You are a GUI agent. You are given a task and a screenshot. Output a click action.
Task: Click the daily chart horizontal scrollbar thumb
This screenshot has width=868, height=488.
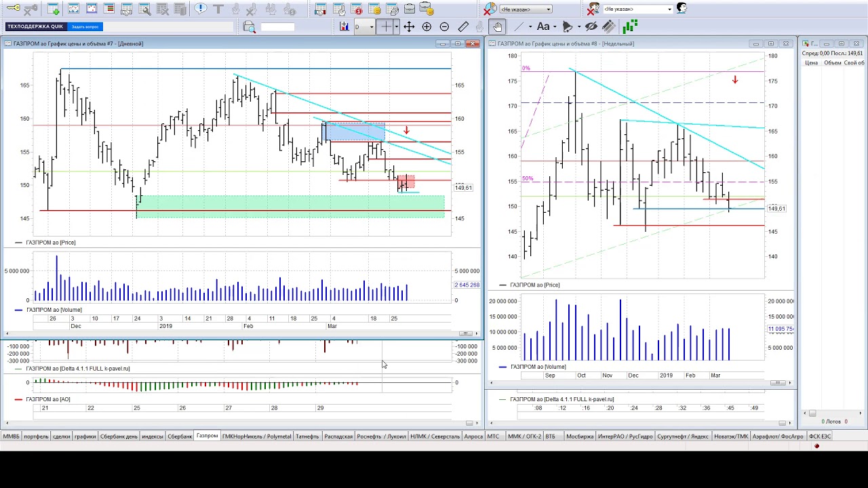pos(465,333)
